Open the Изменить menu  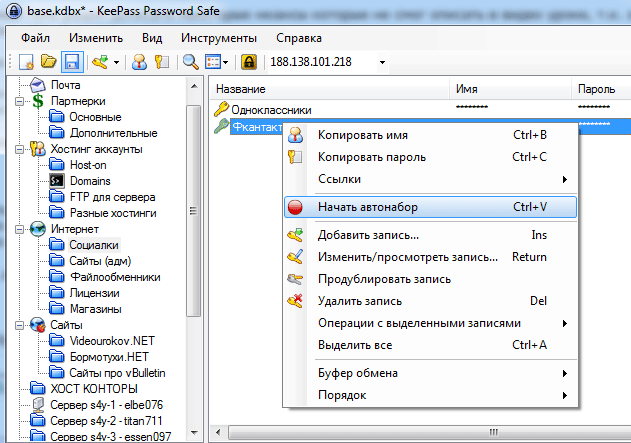96,38
